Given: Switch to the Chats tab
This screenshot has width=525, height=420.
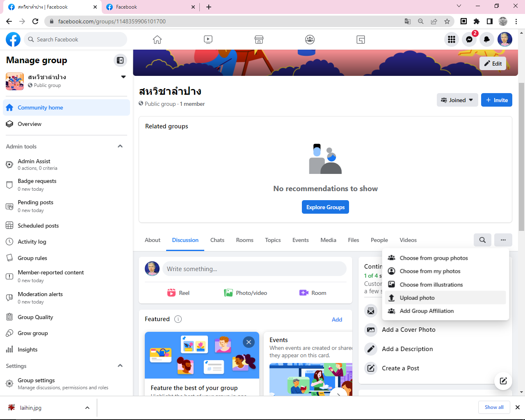Looking at the screenshot, I should click(217, 240).
